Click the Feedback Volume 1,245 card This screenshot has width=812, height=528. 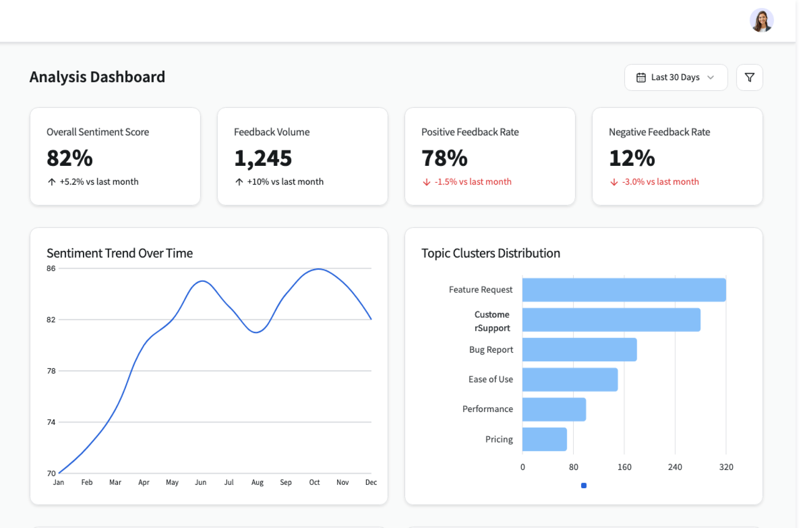302,157
